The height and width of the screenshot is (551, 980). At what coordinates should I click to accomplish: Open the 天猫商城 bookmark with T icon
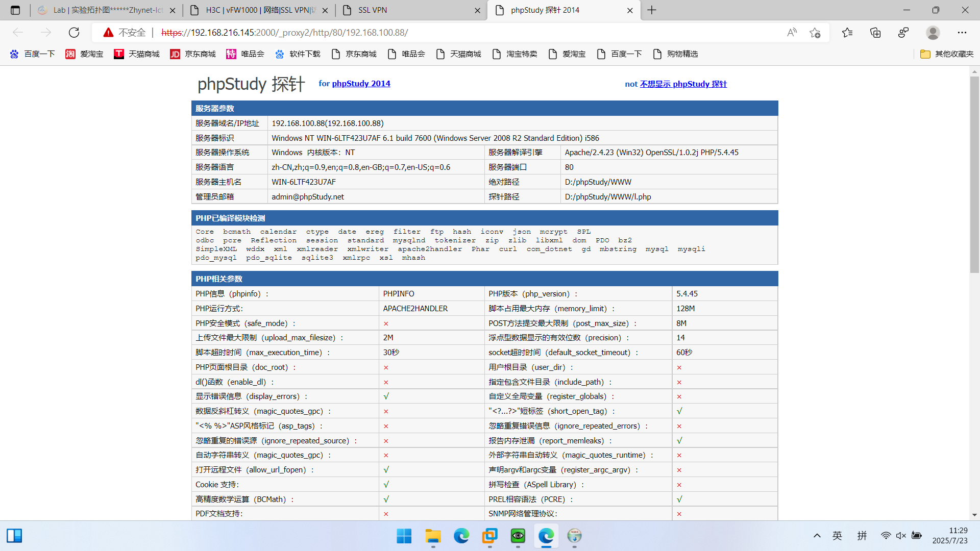click(137, 54)
